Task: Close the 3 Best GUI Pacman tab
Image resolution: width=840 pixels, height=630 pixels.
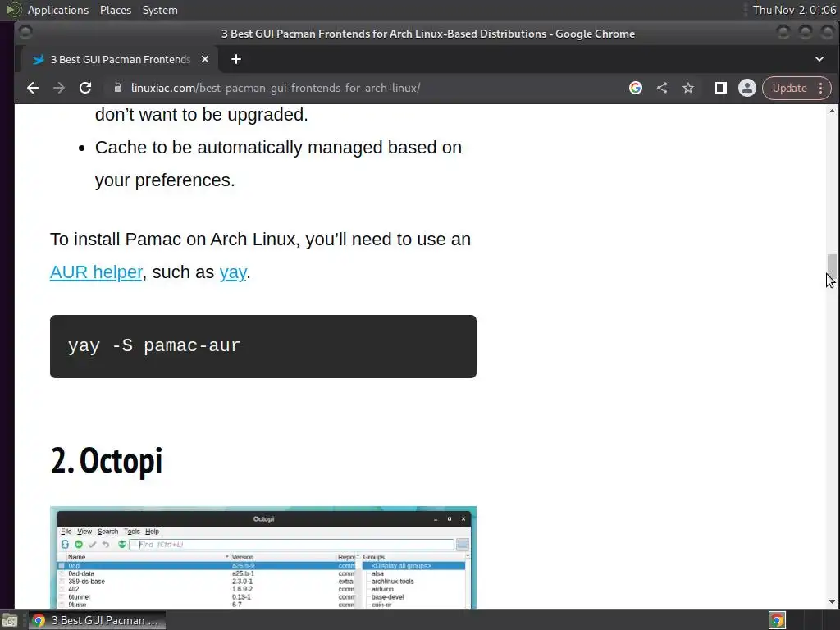Action: point(204,59)
